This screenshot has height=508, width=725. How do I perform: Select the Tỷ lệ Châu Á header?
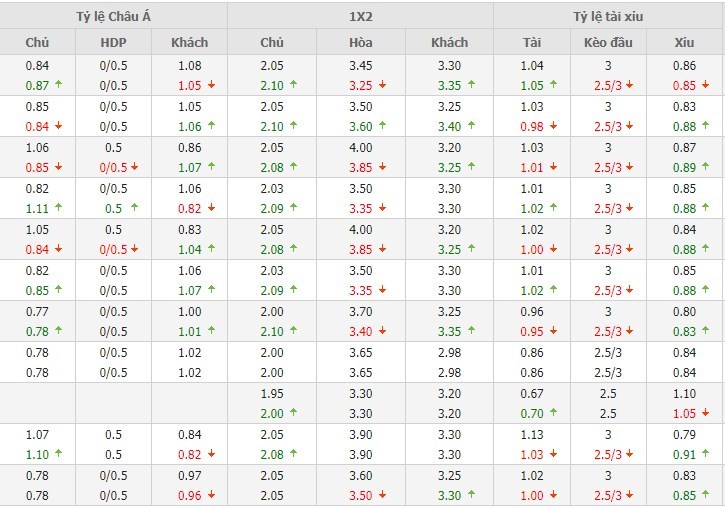(x=114, y=15)
